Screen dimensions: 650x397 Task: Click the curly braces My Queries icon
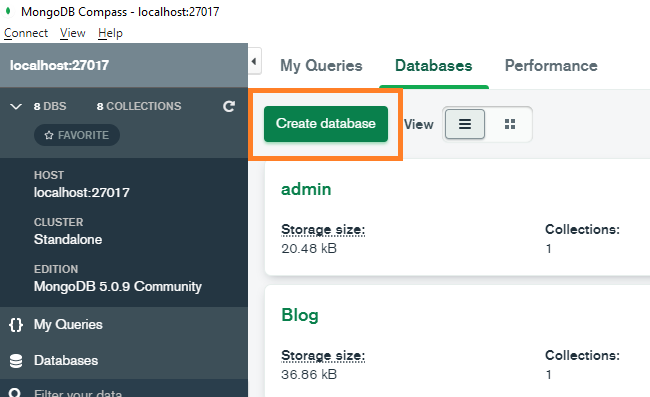pos(16,325)
